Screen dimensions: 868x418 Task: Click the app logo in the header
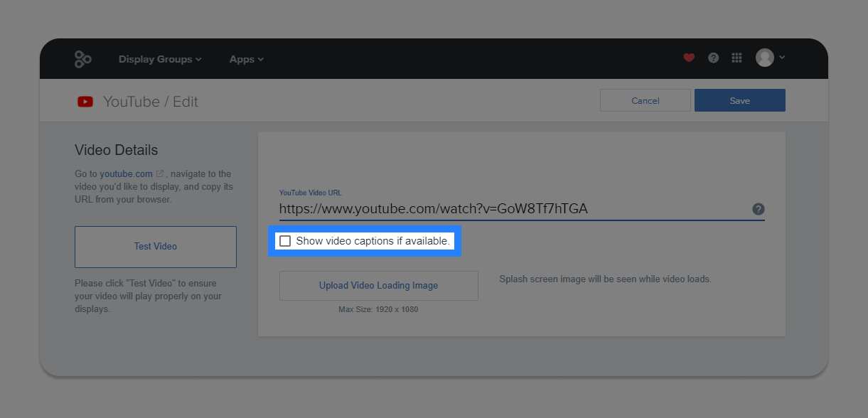click(83, 59)
